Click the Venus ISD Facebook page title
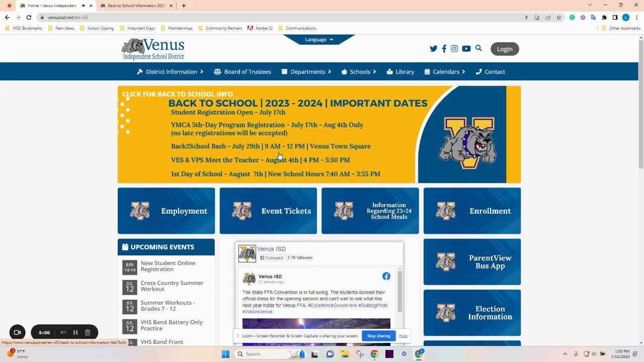Screen dimensions: 644x362 [271, 249]
